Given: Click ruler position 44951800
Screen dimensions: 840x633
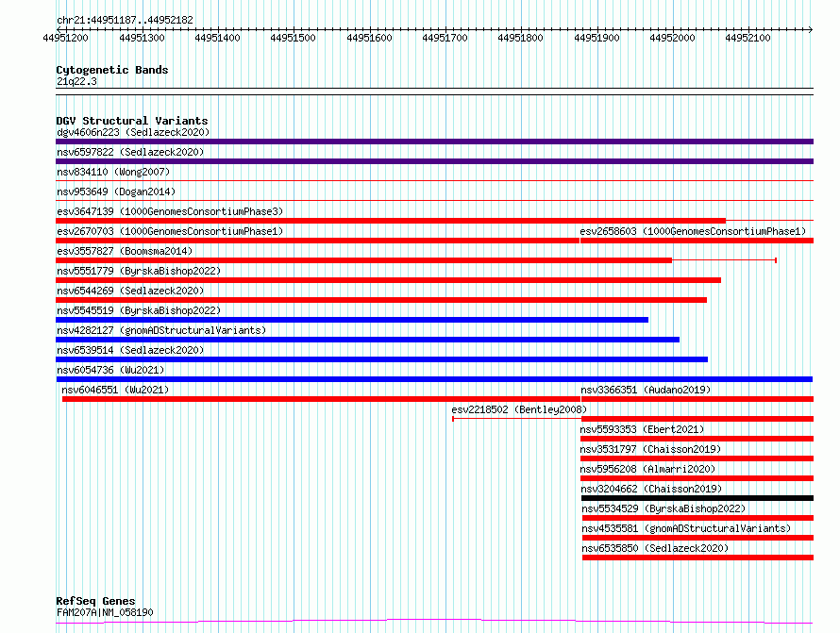Looking at the screenshot, I should 520,38.
